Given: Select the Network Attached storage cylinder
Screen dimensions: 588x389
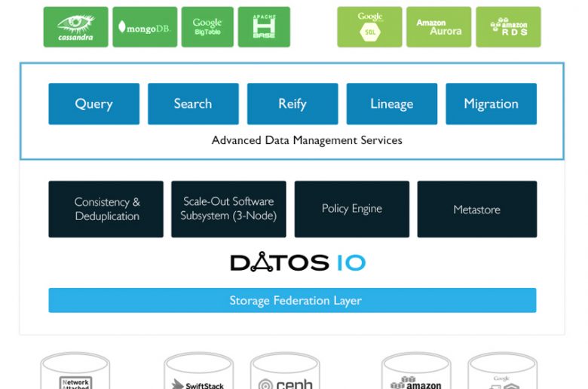Looking at the screenshot, I should pyautogui.click(x=75, y=371).
